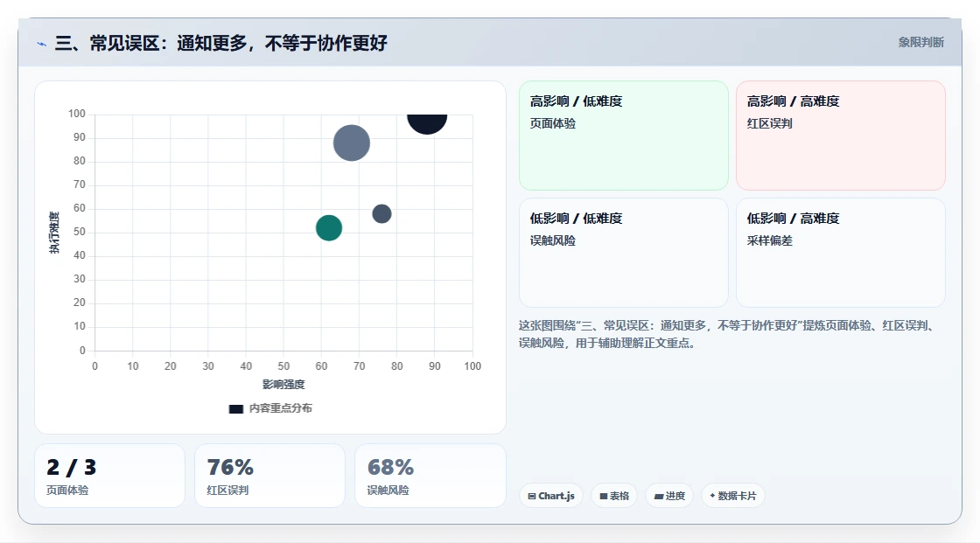This screenshot has width=980, height=543.
Task: Open the 高影响 / 高难度 quadrant card
Action: click(841, 136)
